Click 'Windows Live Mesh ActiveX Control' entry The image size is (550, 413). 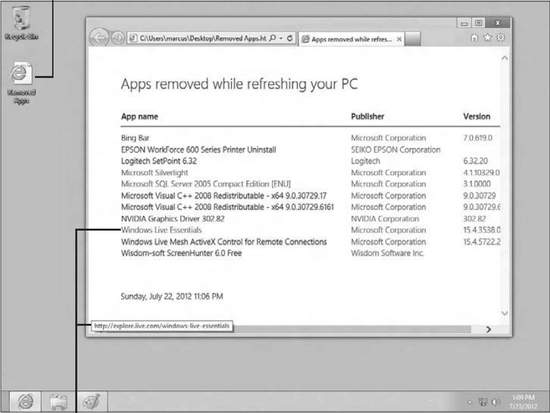(224, 242)
